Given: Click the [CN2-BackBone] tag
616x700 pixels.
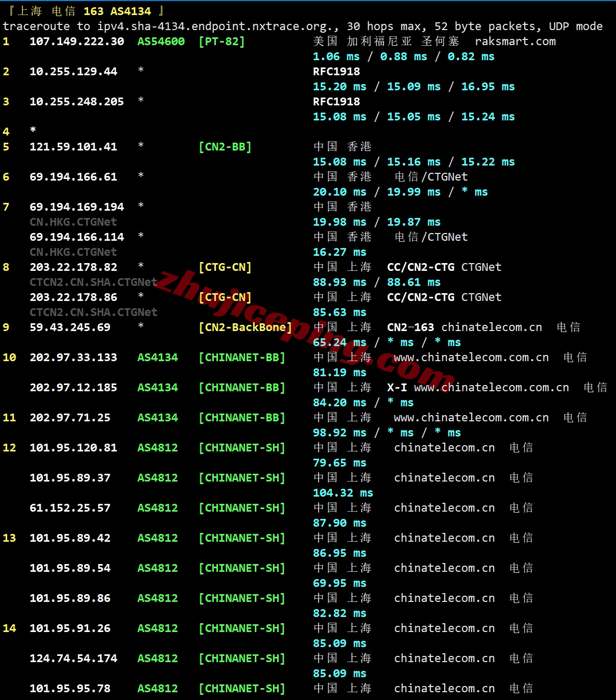Looking at the screenshot, I should click(245, 327).
